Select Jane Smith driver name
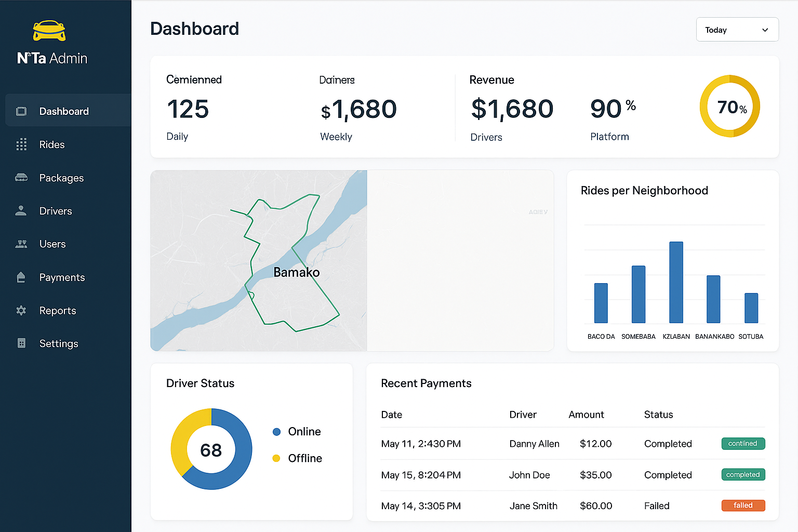This screenshot has height=532, width=798. (x=533, y=506)
